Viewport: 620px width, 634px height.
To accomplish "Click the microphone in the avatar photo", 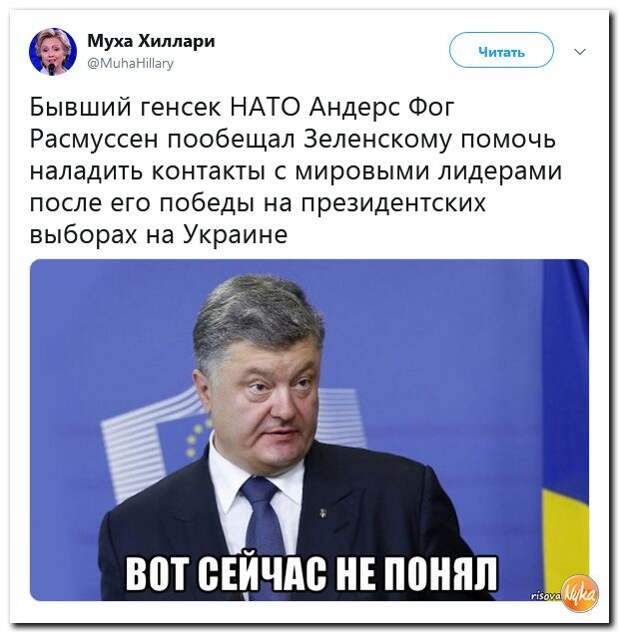I will (x=52, y=69).
